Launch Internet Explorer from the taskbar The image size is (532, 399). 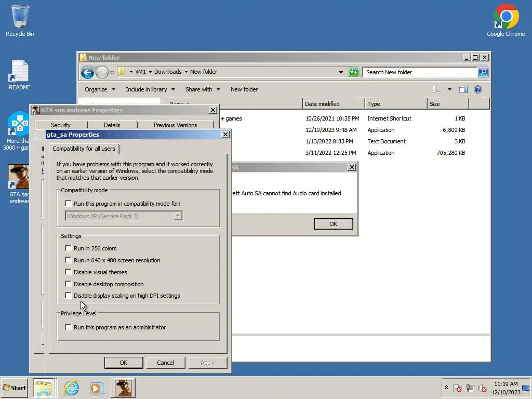pos(71,388)
